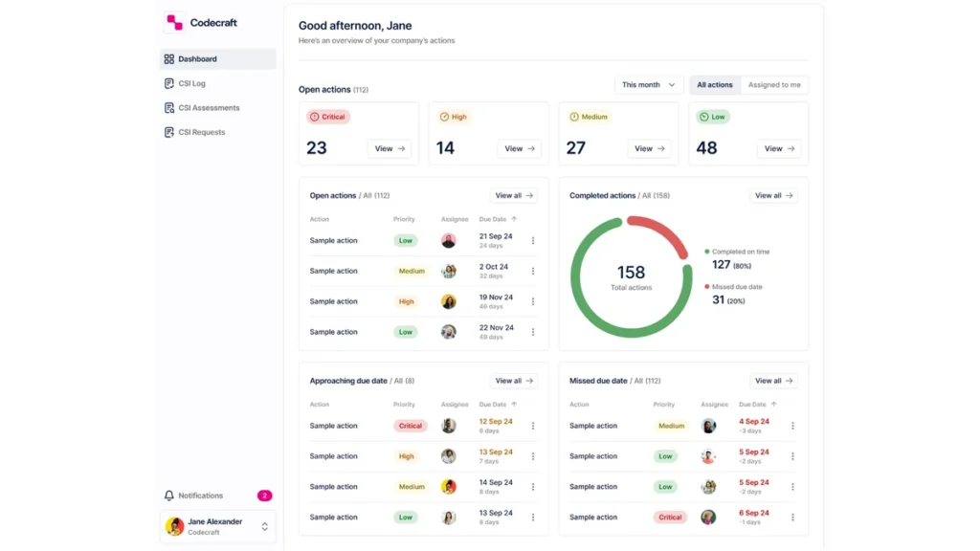Click the Notifications bell icon
Image resolution: width=980 pixels, height=551 pixels.
point(168,496)
